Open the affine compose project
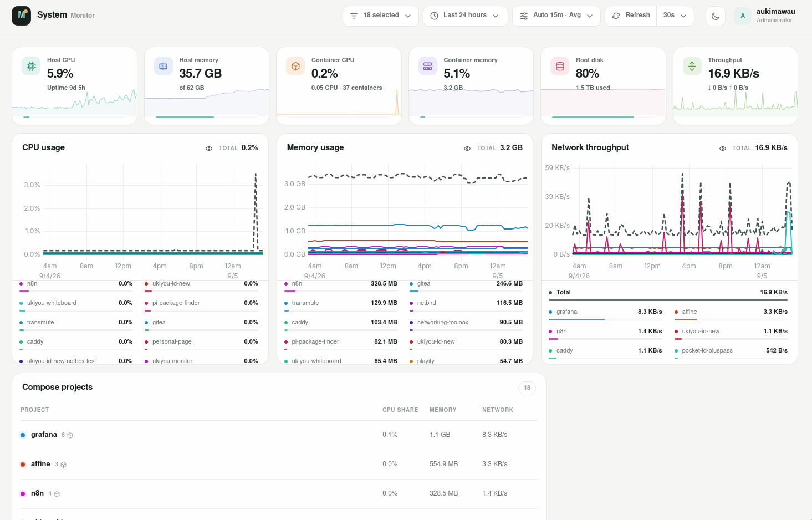Image resolution: width=812 pixels, height=520 pixels. click(279, 464)
